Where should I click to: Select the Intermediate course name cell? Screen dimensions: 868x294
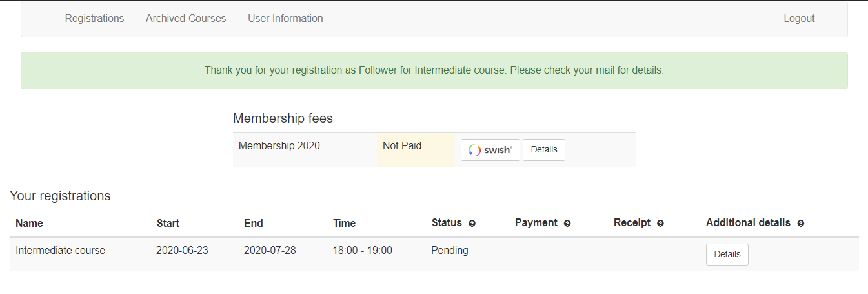coord(60,251)
